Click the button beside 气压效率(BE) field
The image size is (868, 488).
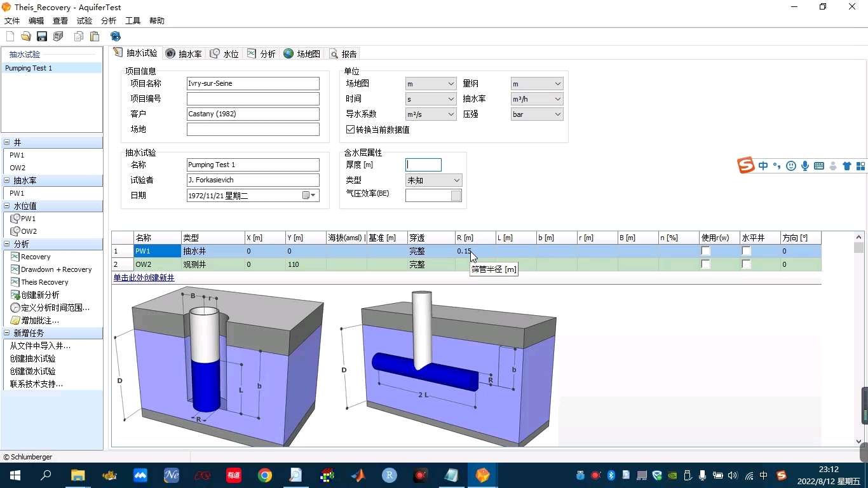[456, 196]
